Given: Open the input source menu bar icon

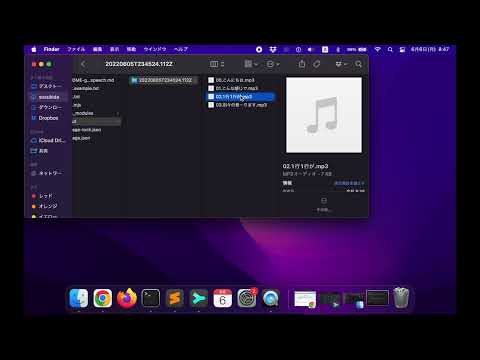Looking at the screenshot, I should (325, 49).
